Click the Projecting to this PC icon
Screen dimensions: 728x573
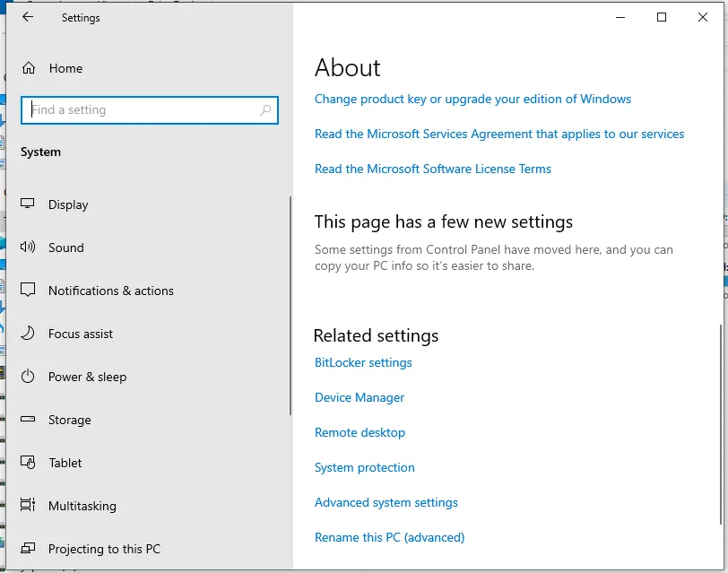point(28,549)
